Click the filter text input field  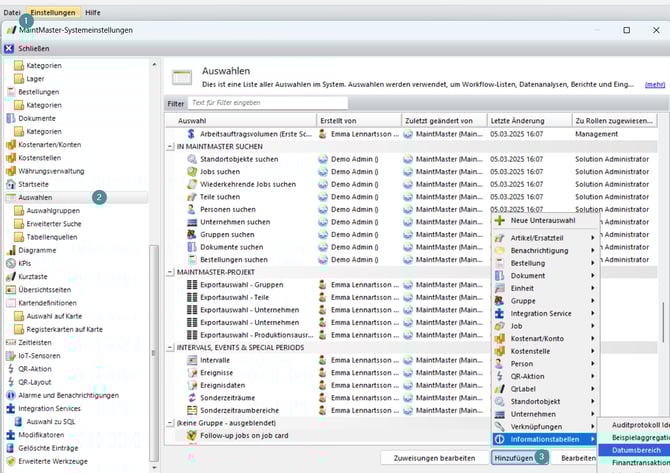click(268, 103)
